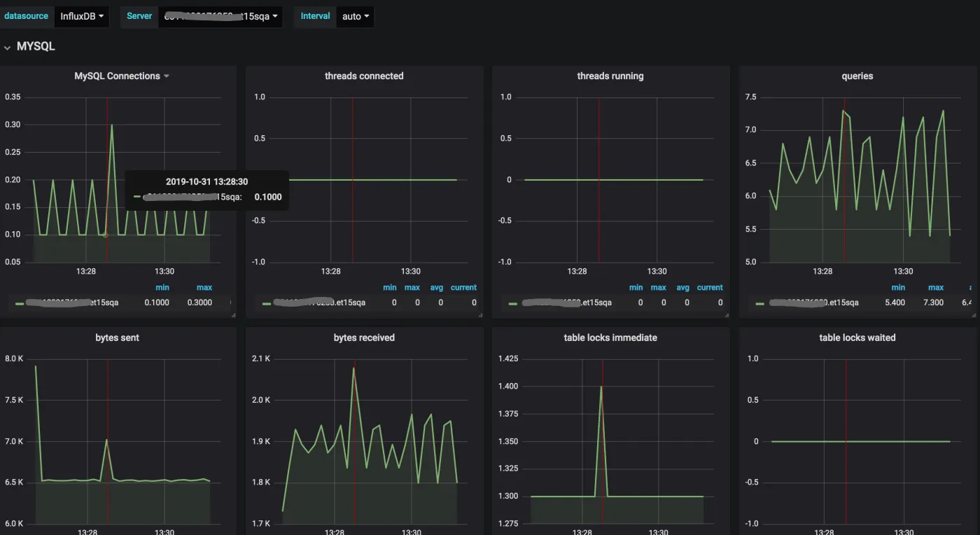This screenshot has width=980, height=535.
Task: Sort threads running legend by current
Action: click(x=710, y=287)
